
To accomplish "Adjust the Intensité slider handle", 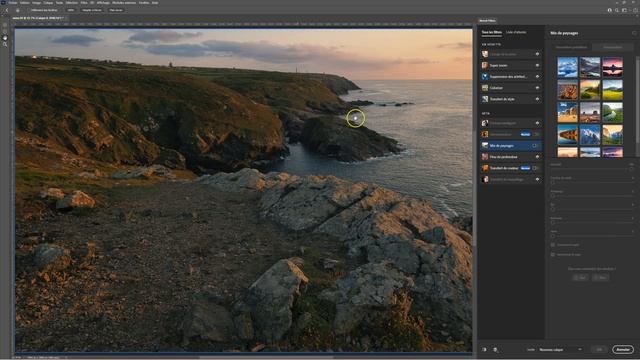I will pos(631,169).
